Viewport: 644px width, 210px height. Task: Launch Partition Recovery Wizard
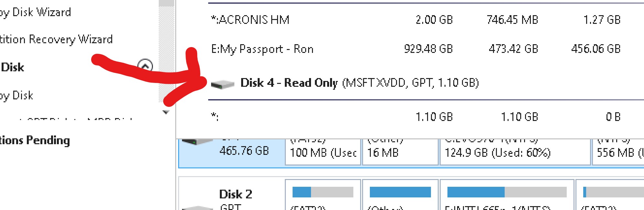coord(56,39)
